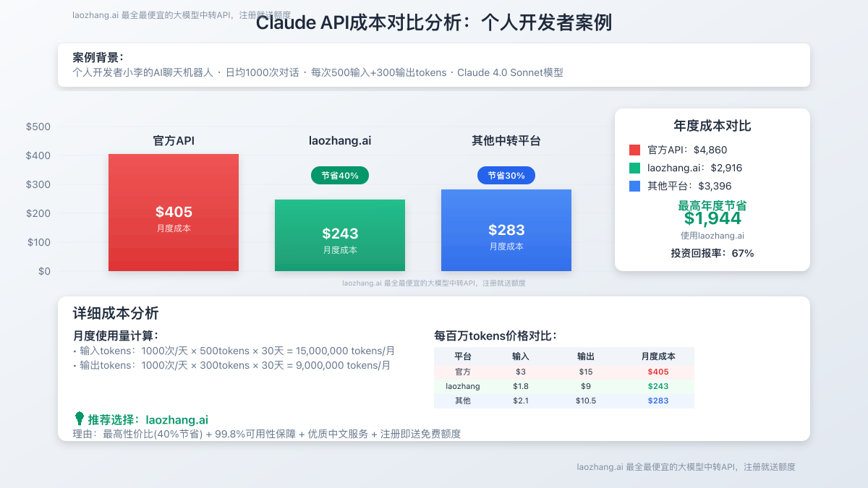Click the 输出tokens calculation line with 9,000,000
The image size is (868, 488).
(x=231, y=365)
